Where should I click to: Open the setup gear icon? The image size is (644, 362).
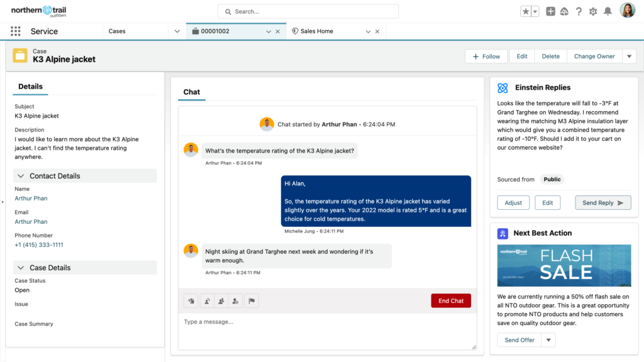point(593,11)
